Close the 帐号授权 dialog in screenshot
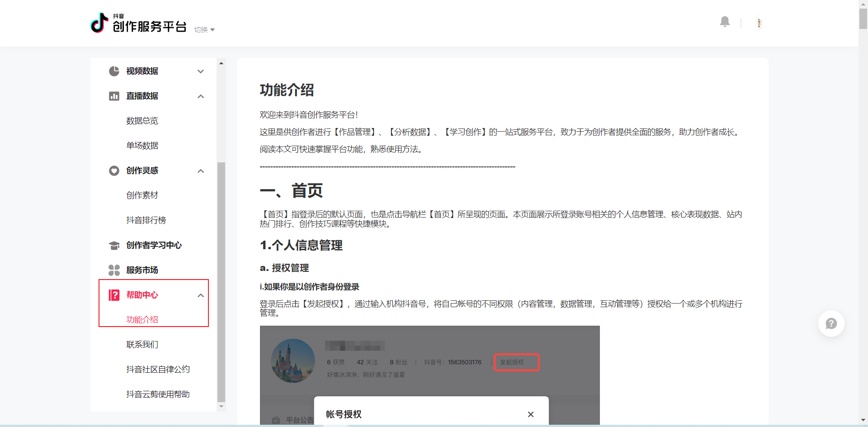 pos(531,414)
